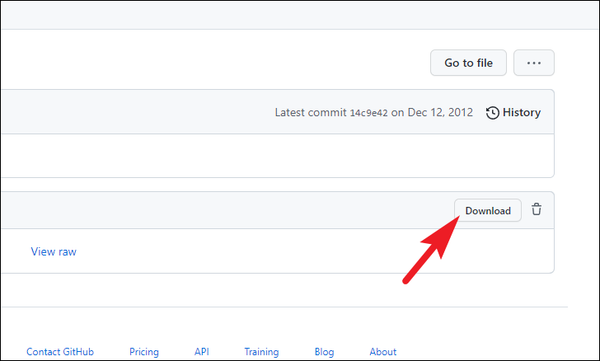Open Contact GitHub footer link

coord(60,351)
